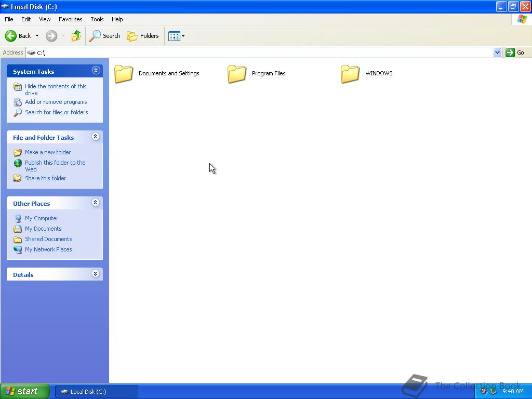Image resolution: width=532 pixels, height=399 pixels.
Task: Open the Address bar dropdown list
Action: tap(497, 52)
